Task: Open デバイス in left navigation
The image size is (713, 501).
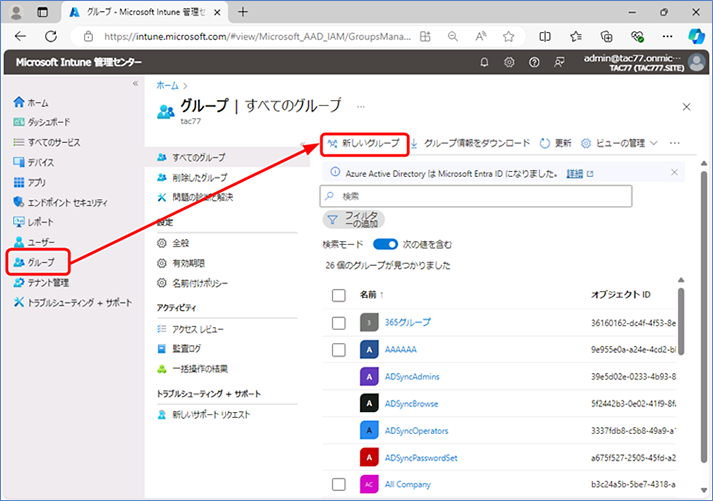Action: 34,162
